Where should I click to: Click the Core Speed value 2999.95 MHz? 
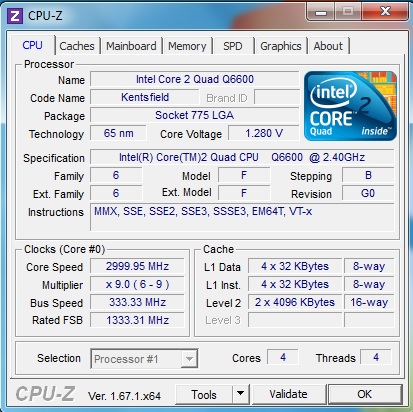pos(137,266)
